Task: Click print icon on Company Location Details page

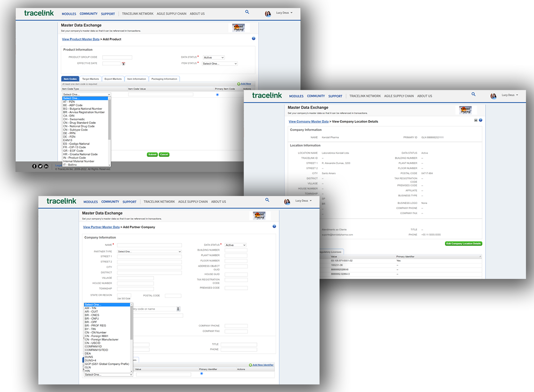Action: tap(476, 120)
